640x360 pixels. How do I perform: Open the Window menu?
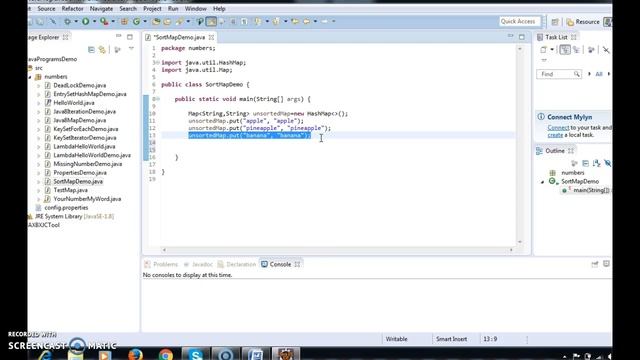pos(196,9)
